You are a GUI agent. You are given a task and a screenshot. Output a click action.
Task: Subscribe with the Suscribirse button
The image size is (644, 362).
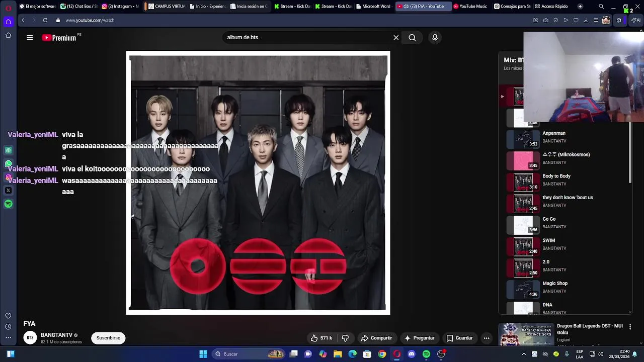pos(108,338)
